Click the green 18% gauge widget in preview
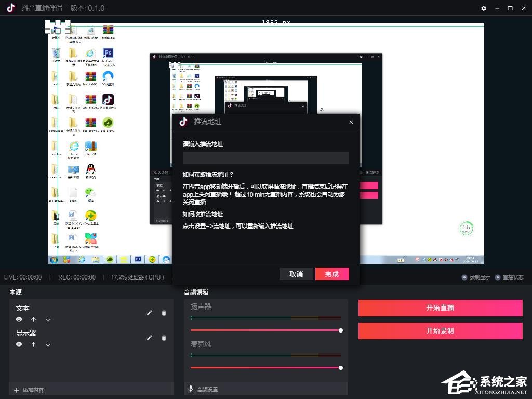Screen dimensions: 532x399 point(466,229)
